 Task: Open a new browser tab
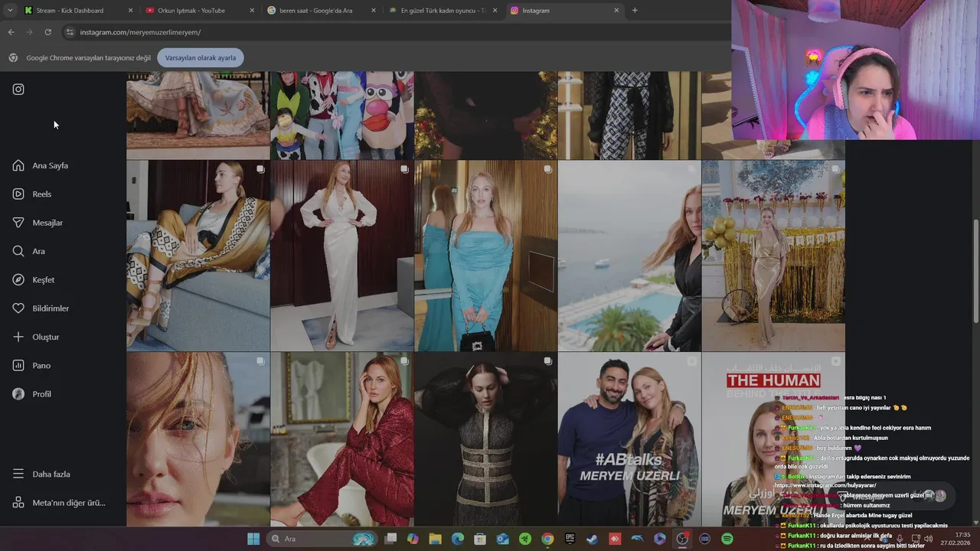click(635, 11)
